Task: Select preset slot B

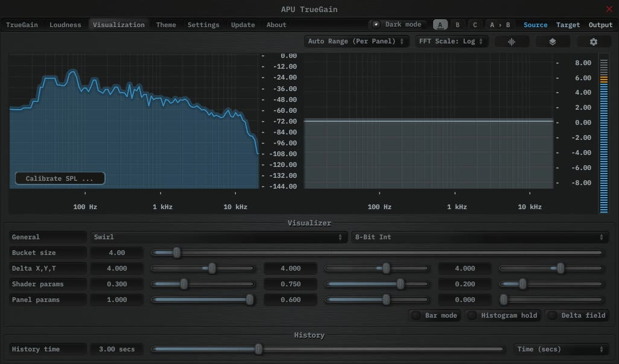Action: tap(457, 25)
